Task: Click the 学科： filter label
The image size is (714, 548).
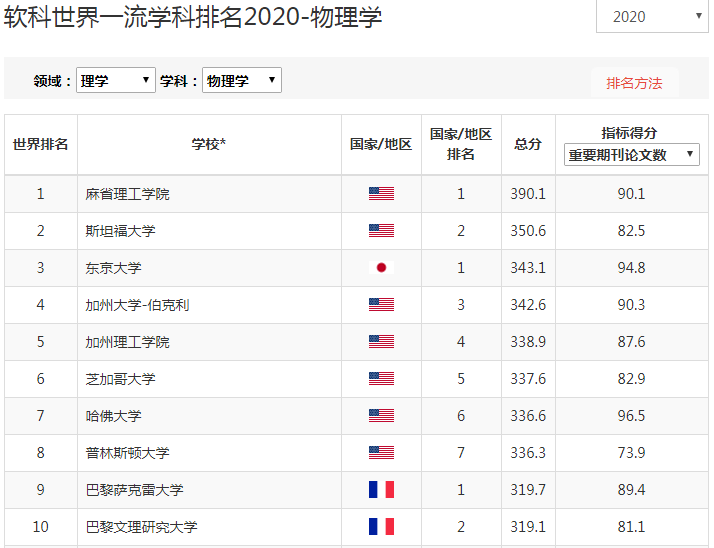Action: (x=178, y=81)
